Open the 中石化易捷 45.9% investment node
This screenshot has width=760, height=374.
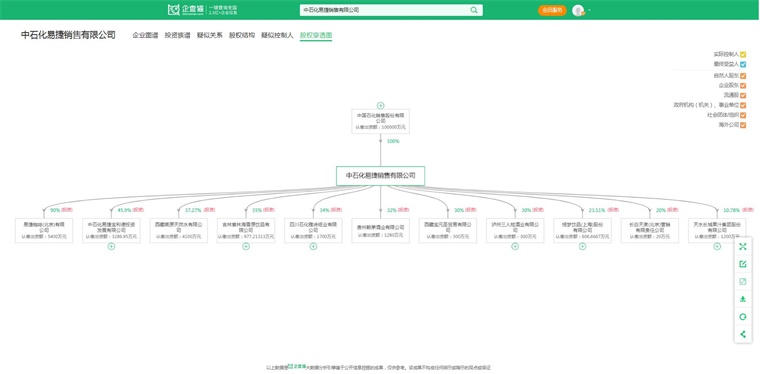pyautogui.click(x=111, y=230)
